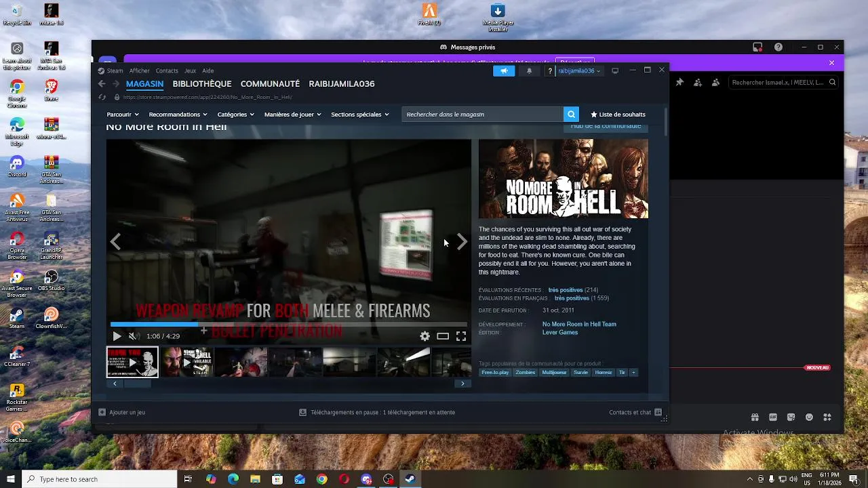Select the third media thumbnail
Screen dimensions: 868x488
coord(241,362)
